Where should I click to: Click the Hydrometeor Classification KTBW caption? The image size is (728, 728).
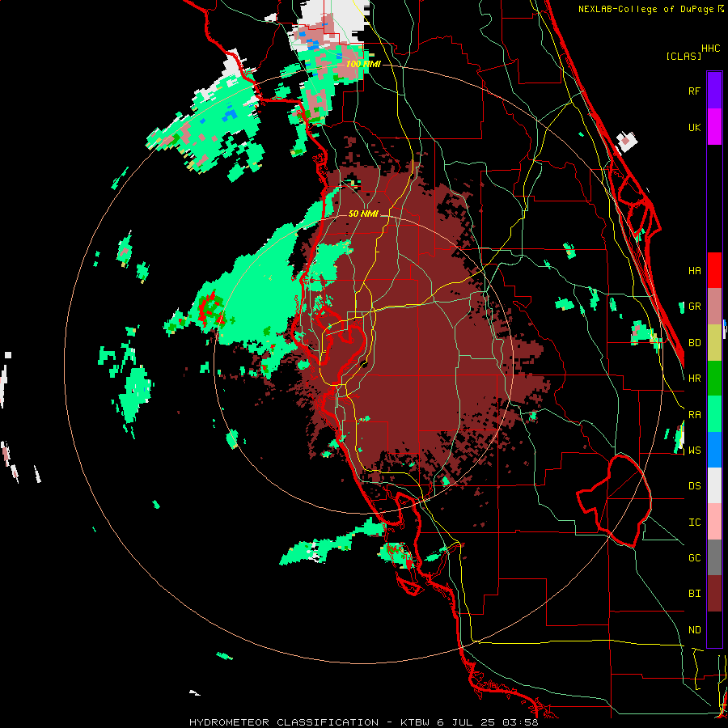click(363, 722)
